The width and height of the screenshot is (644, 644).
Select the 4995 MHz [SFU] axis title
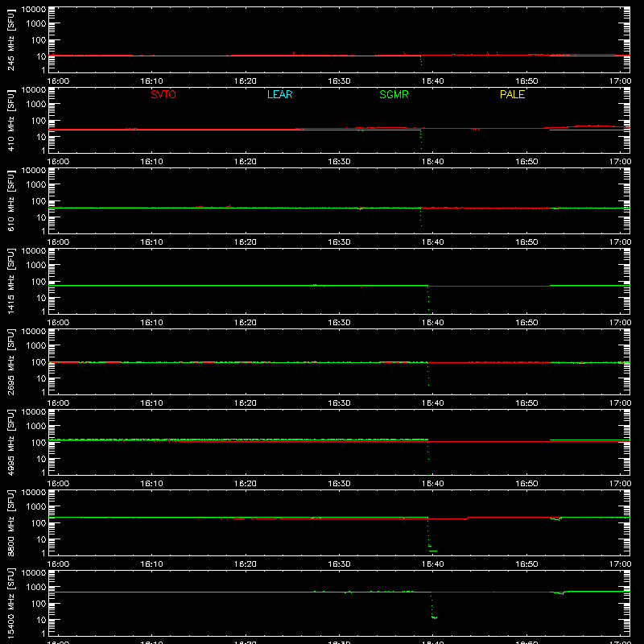[x=11, y=442]
